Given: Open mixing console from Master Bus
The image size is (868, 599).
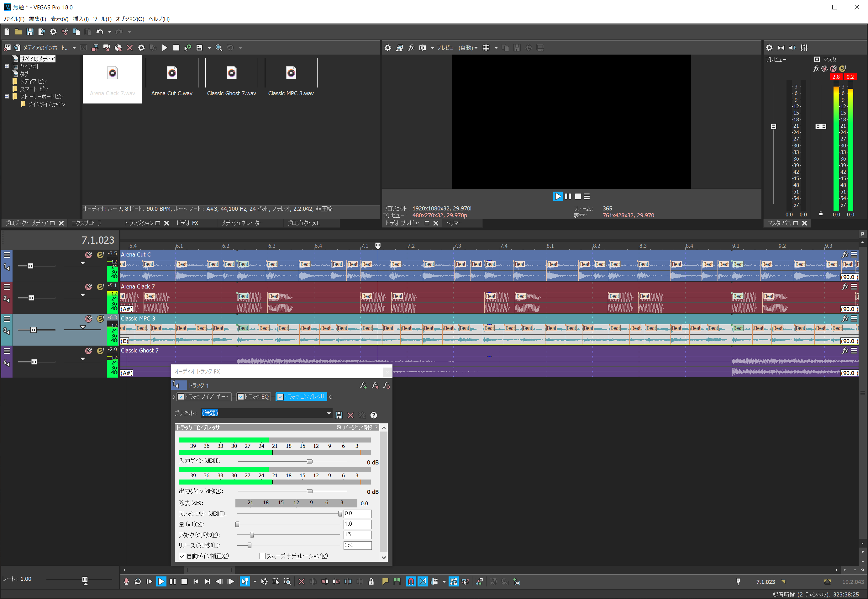Looking at the screenshot, I should click(804, 48).
